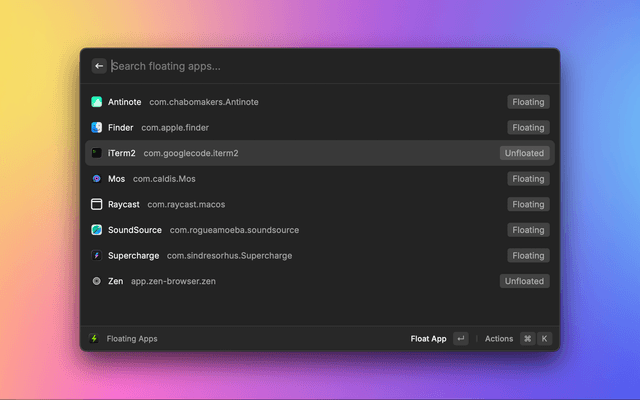This screenshot has width=640, height=400.
Task: Select the Antinote app name
Action: (x=124, y=102)
